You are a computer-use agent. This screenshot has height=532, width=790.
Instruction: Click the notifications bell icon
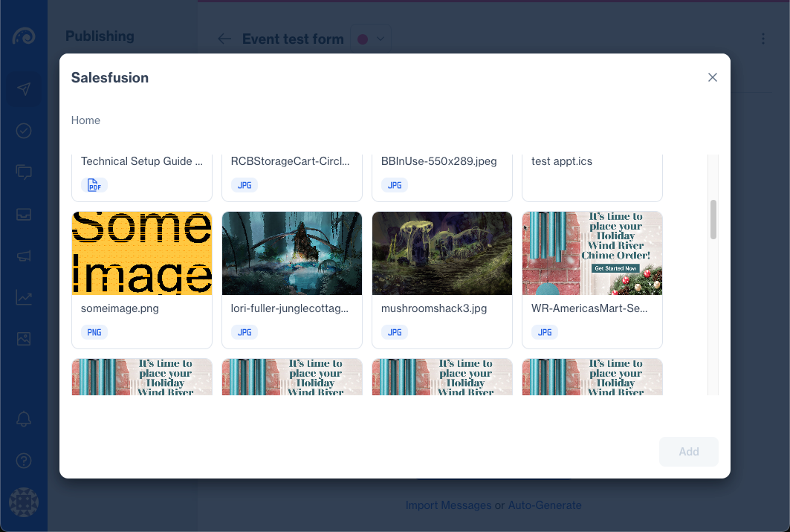24,419
